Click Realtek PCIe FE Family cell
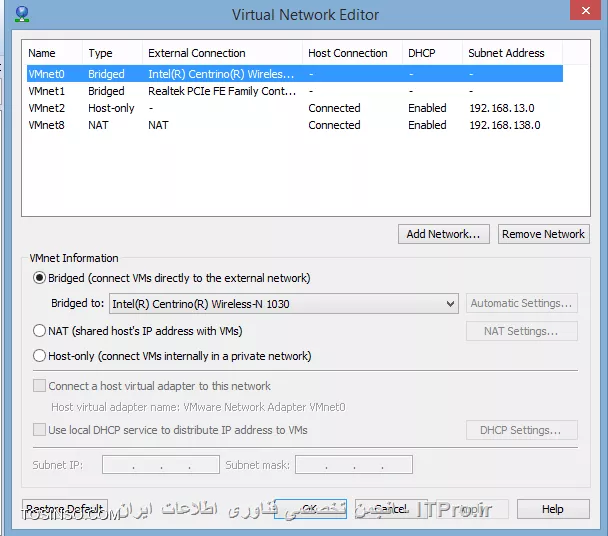This screenshot has width=608, height=536. tap(222, 91)
